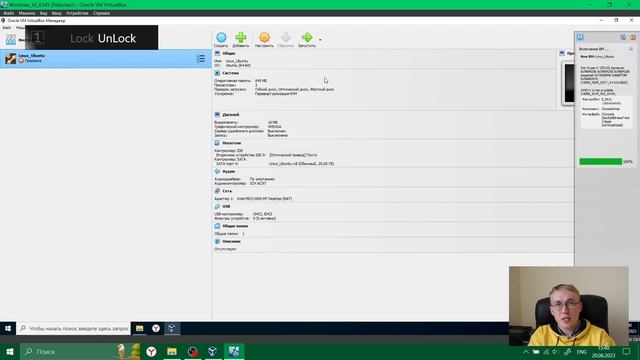
Task: Click the notification center icon atop right panel
Action: (x=580, y=37)
